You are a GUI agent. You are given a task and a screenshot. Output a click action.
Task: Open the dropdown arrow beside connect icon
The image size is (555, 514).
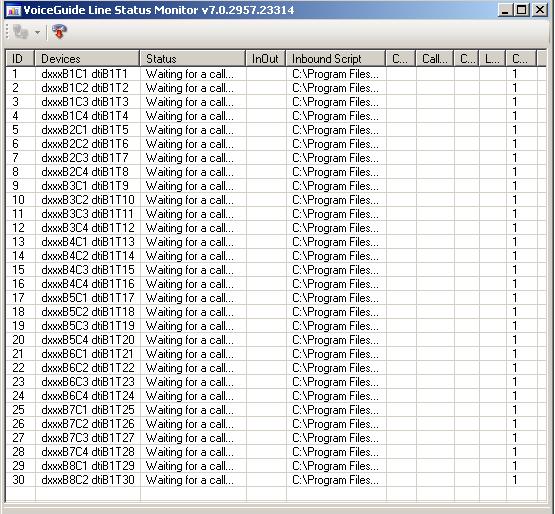click(x=37, y=33)
